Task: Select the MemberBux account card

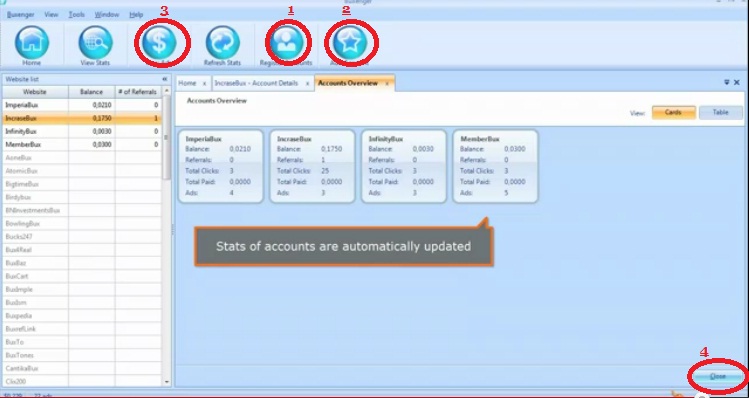Action: point(495,166)
